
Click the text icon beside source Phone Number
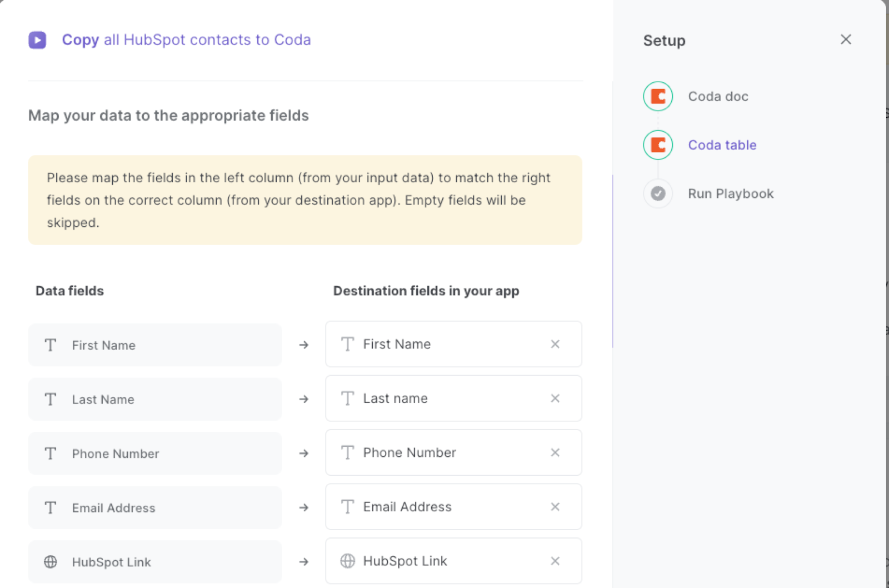click(51, 454)
